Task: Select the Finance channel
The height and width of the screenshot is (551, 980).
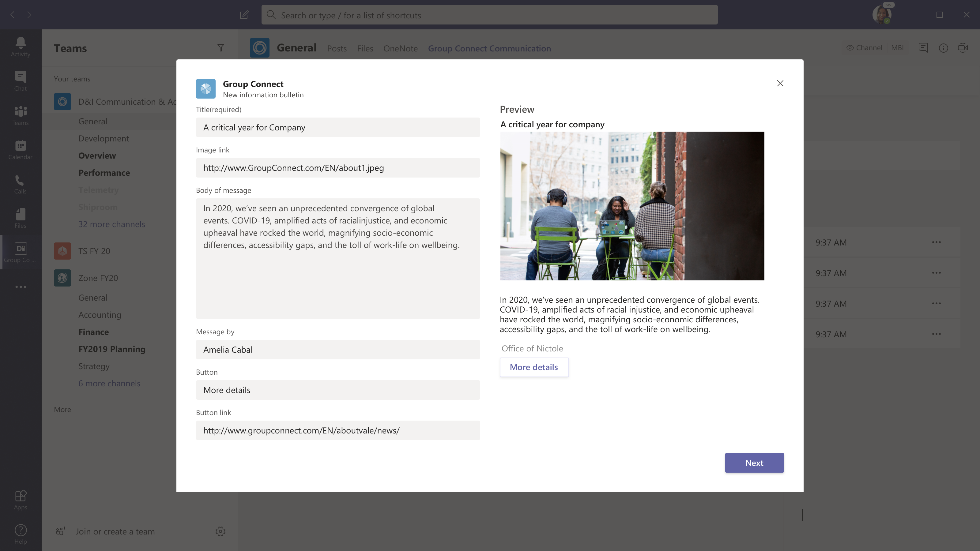Action: click(x=94, y=332)
